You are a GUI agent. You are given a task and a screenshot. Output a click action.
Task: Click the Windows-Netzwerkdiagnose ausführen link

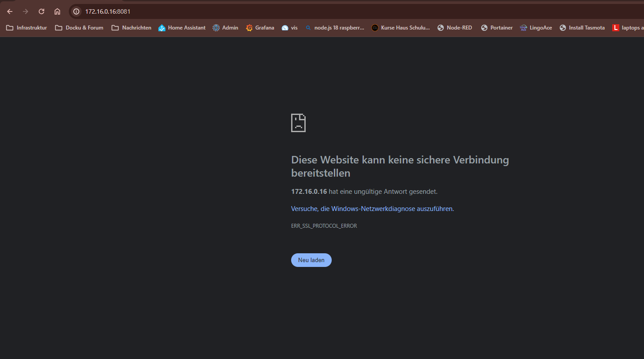372,209
